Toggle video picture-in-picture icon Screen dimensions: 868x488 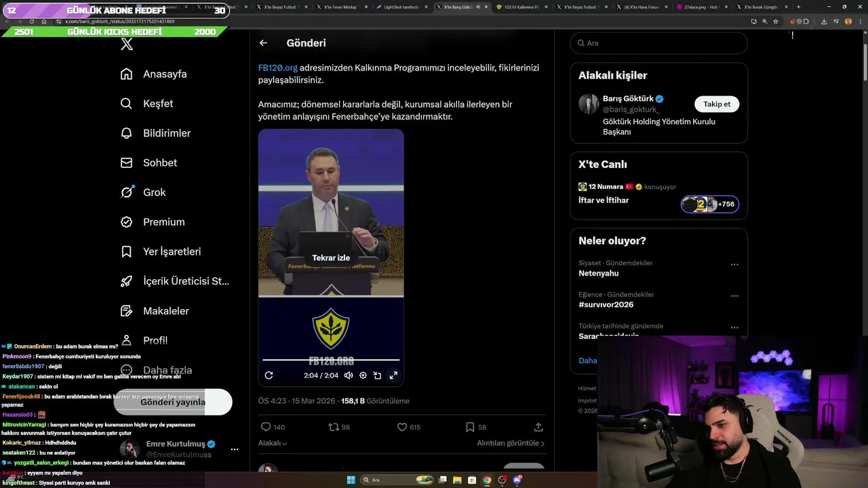377,375
